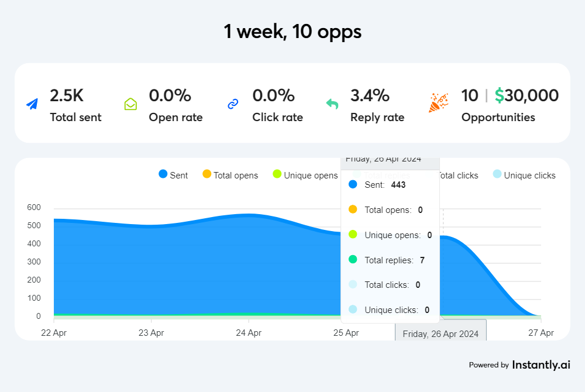The image size is (585, 392).
Task: Click the reply arrow icon beside 3.4%
Action: [x=332, y=102]
